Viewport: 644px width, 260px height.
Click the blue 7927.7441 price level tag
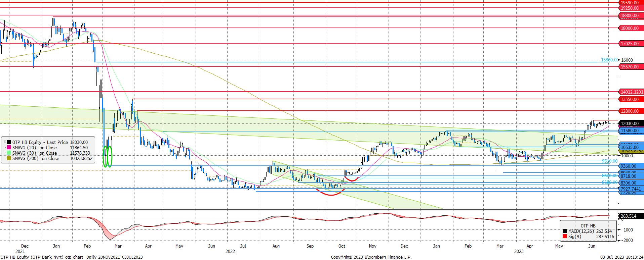pos(631,189)
